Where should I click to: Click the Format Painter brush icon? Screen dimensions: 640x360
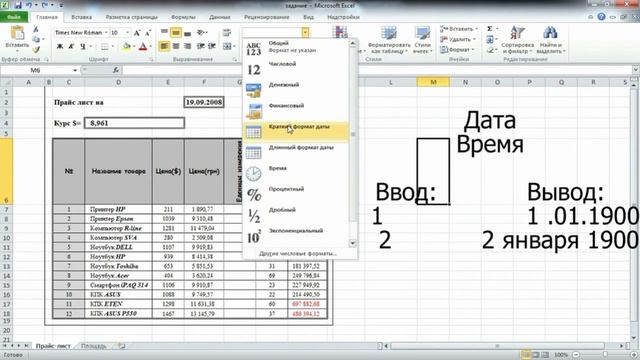point(36,49)
